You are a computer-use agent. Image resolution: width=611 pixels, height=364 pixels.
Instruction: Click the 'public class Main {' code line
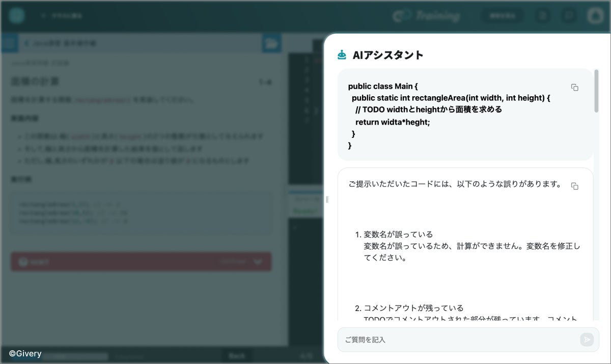tap(383, 86)
